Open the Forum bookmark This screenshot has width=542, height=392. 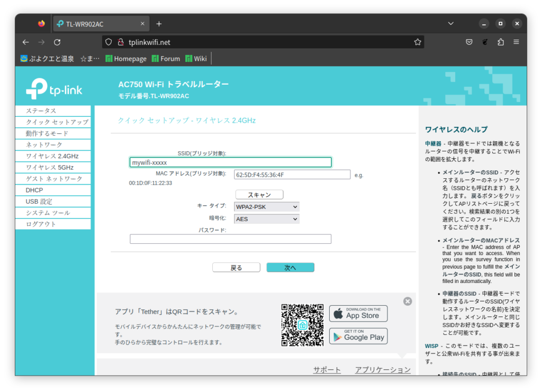coord(166,59)
